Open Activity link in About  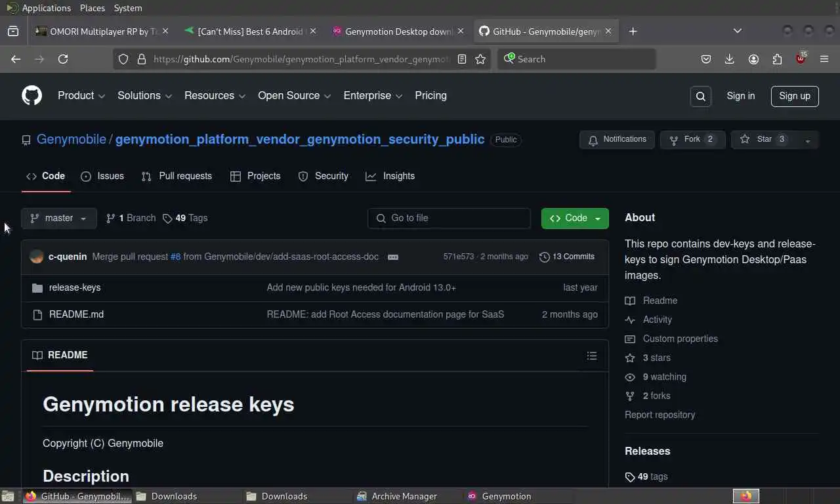657,320
